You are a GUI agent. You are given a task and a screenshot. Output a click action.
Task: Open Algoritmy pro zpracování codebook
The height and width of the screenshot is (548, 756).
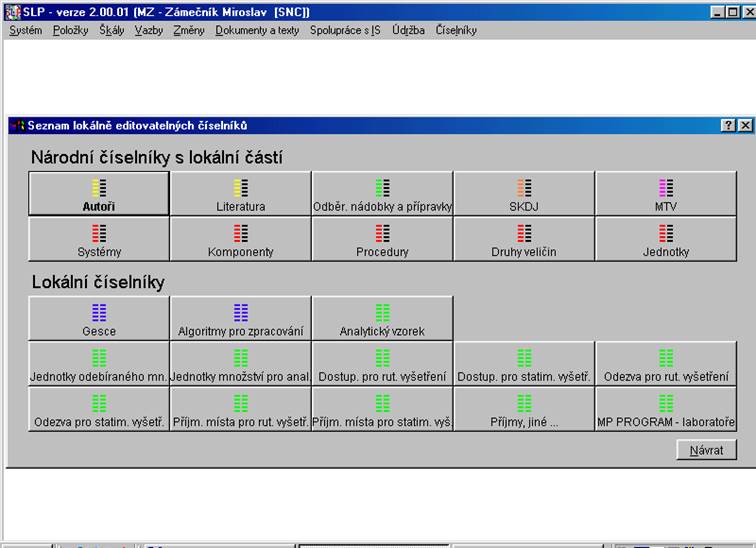(x=240, y=318)
